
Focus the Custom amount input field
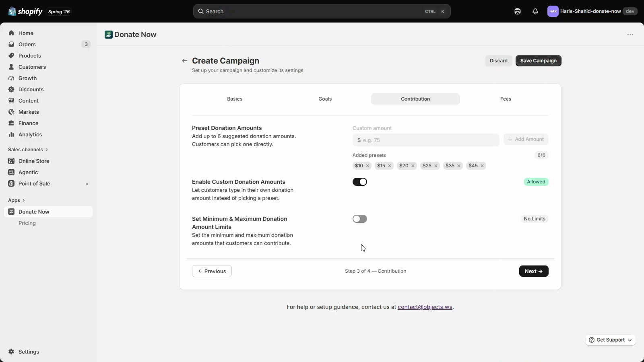coord(426,140)
